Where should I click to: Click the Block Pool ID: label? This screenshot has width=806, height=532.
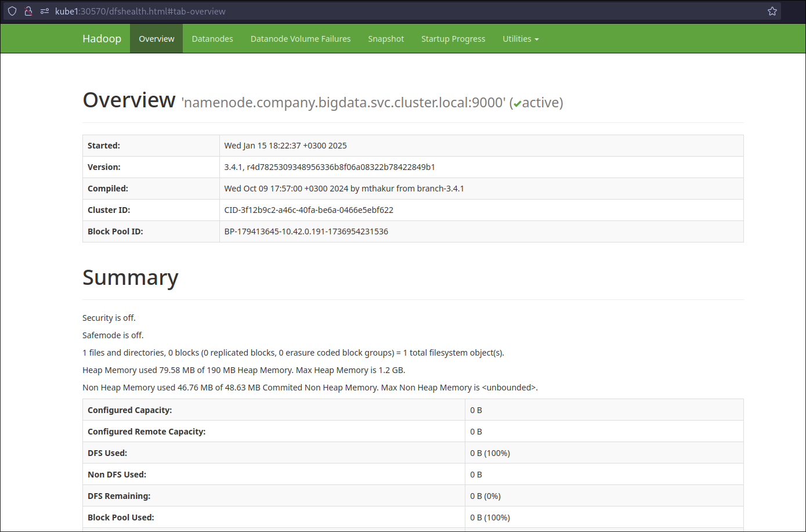pyautogui.click(x=115, y=231)
